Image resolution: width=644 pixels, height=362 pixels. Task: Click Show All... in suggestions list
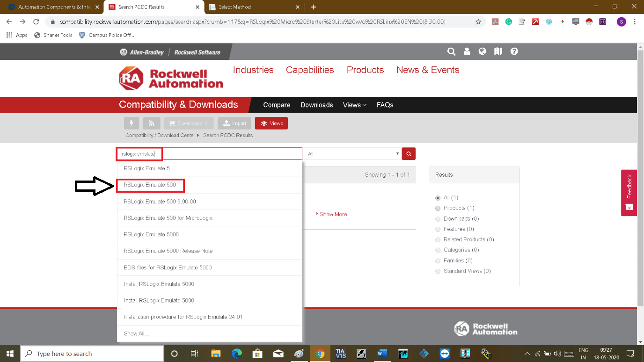pos(209,333)
